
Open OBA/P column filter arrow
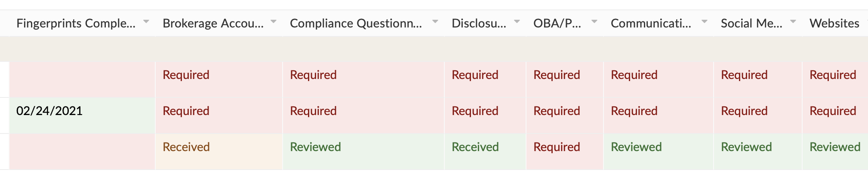point(594,22)
